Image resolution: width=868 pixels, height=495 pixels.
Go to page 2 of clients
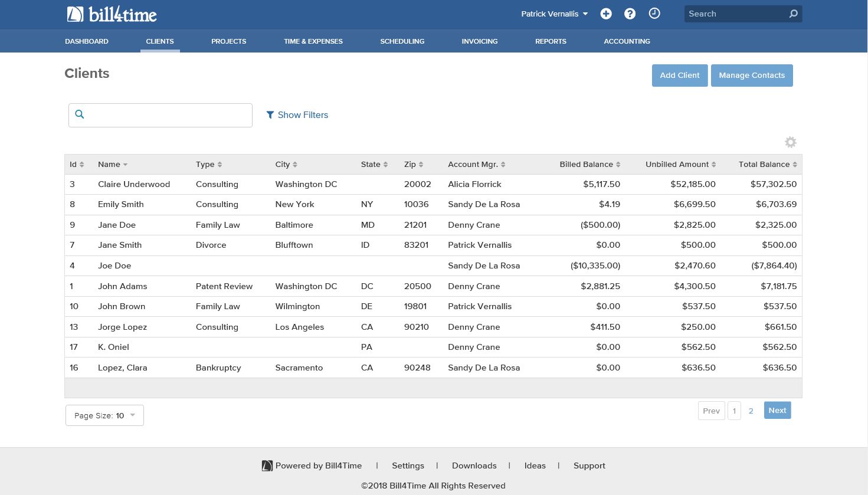click(x=751, y=411)
